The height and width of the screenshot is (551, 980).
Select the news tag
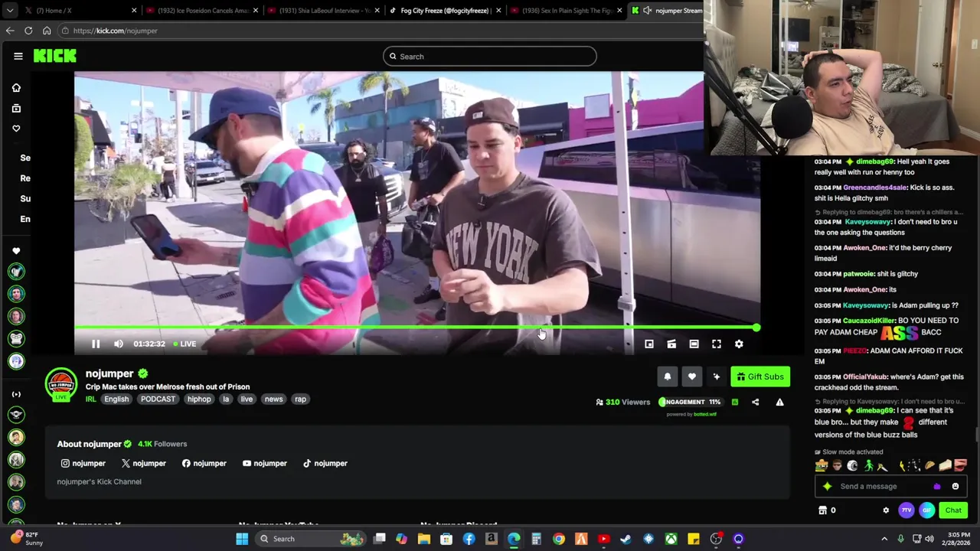pos(273,399)
